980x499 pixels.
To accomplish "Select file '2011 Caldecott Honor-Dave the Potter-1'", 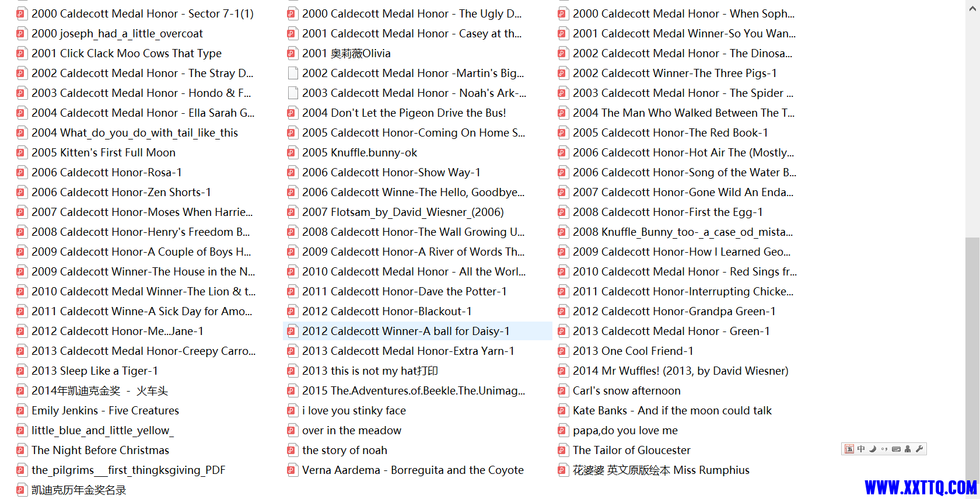I will coord(404,291).
